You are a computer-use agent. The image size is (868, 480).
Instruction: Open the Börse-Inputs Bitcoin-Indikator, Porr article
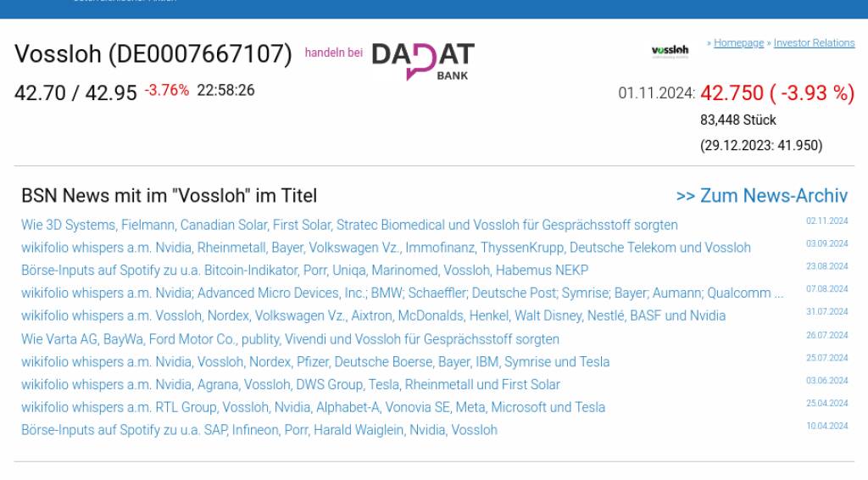coord(304,271)
